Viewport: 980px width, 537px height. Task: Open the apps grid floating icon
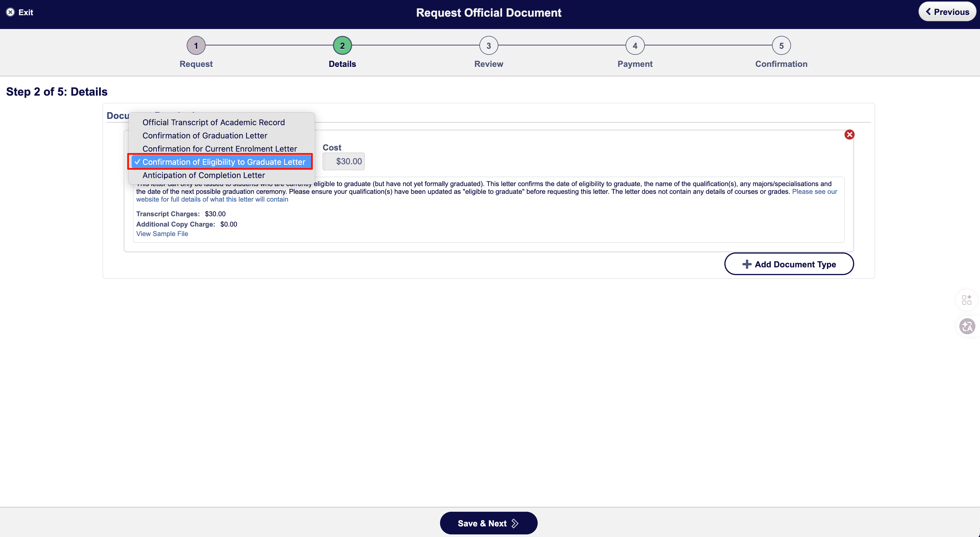pyautogui.click(x=967, y=300)
